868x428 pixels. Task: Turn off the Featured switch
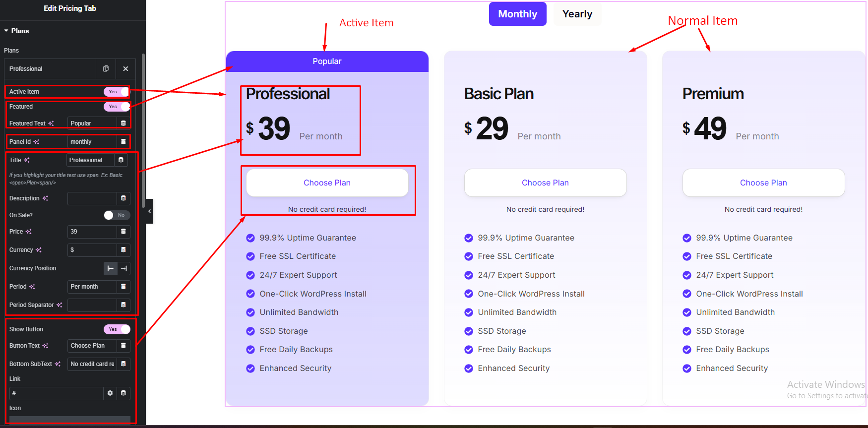[x=117, y=107]
